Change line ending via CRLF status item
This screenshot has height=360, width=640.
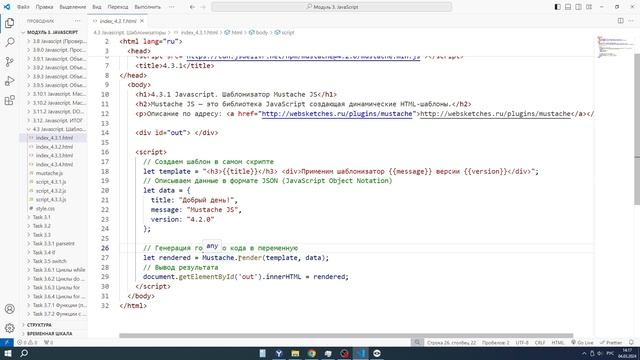pyautogui.click(x=540, y=342)
